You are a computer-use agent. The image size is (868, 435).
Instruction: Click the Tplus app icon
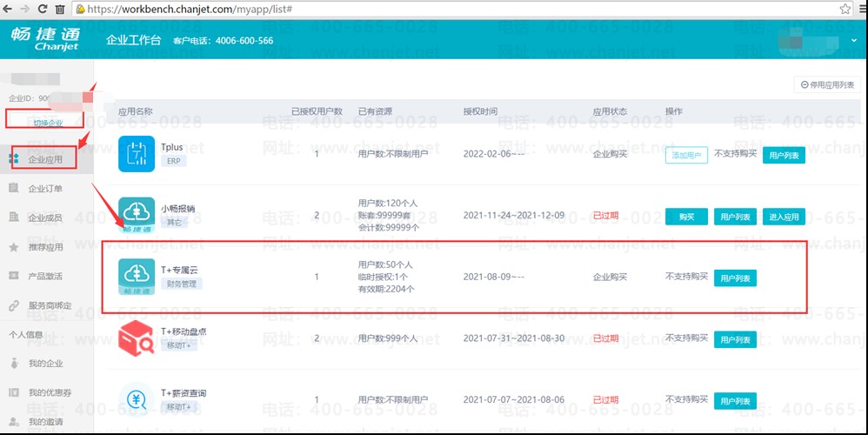(137, 154)
